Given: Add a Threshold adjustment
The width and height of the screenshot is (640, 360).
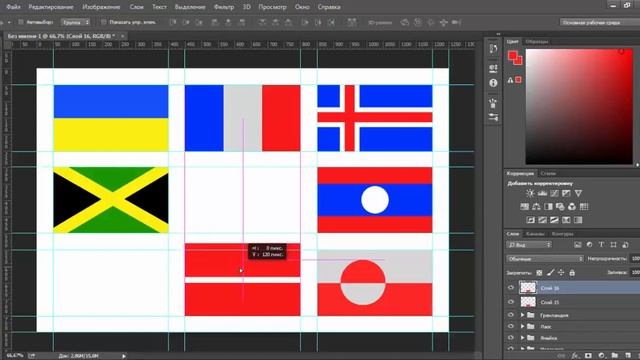Looking at the screenshot, I should pyautogui.click(x=554, y=220).
